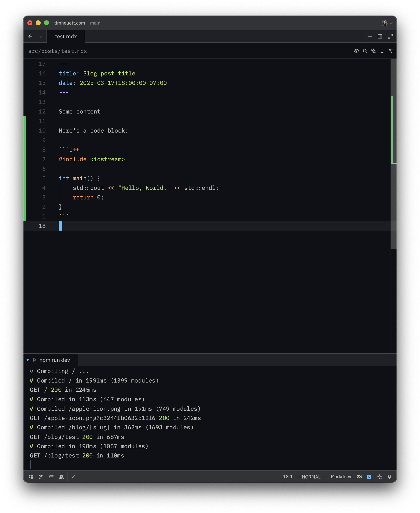This screenshot has width=420, height=513.
Task: Click the src/posts/test.mdx breadcrumb path
Action: 57,51
